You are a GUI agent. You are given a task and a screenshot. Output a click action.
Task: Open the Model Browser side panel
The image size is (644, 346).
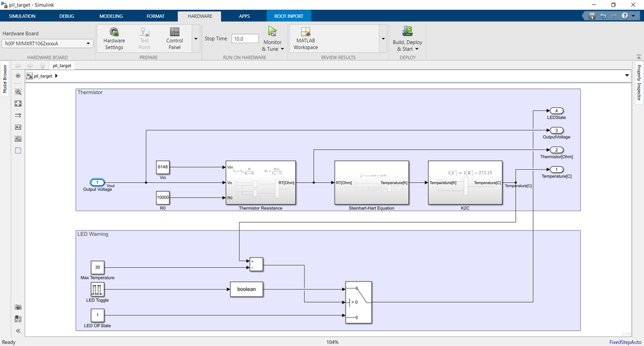[x=5, y=79]
